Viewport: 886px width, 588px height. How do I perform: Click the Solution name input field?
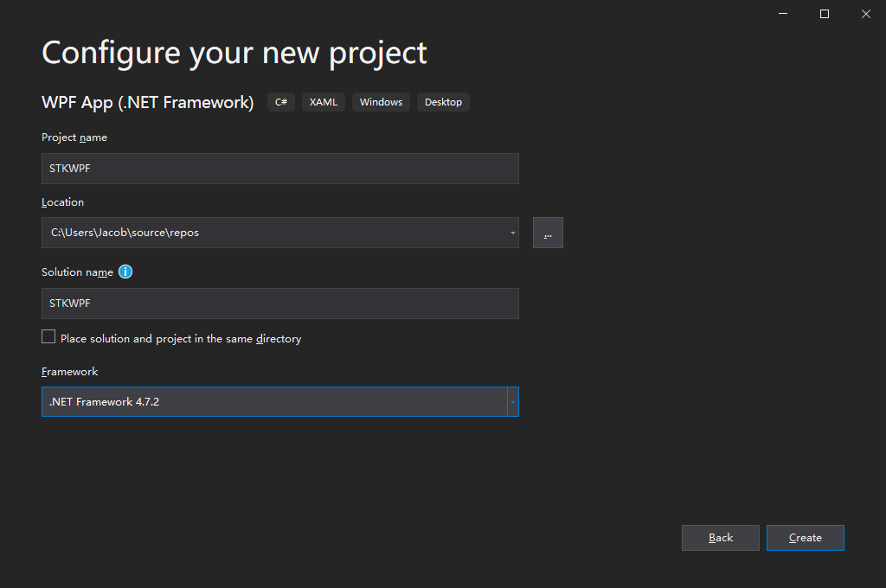(280, 303)
